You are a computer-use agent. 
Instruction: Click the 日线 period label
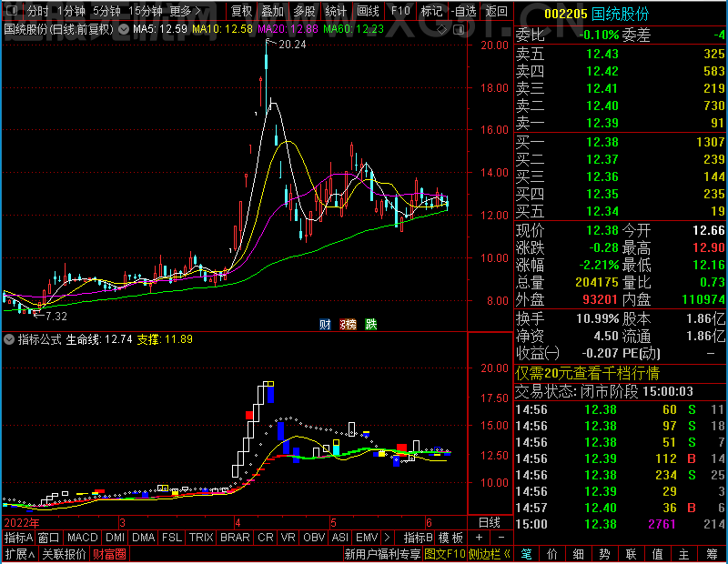490,522
